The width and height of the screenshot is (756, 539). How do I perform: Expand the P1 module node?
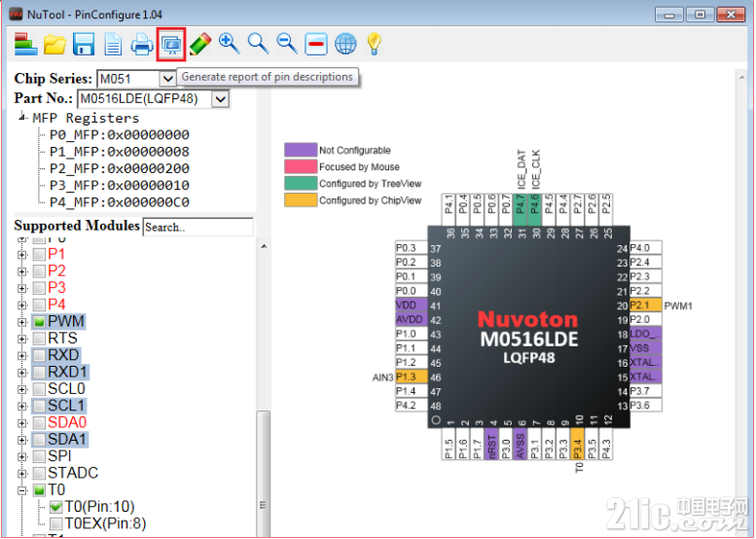click(x=22, y=255)
